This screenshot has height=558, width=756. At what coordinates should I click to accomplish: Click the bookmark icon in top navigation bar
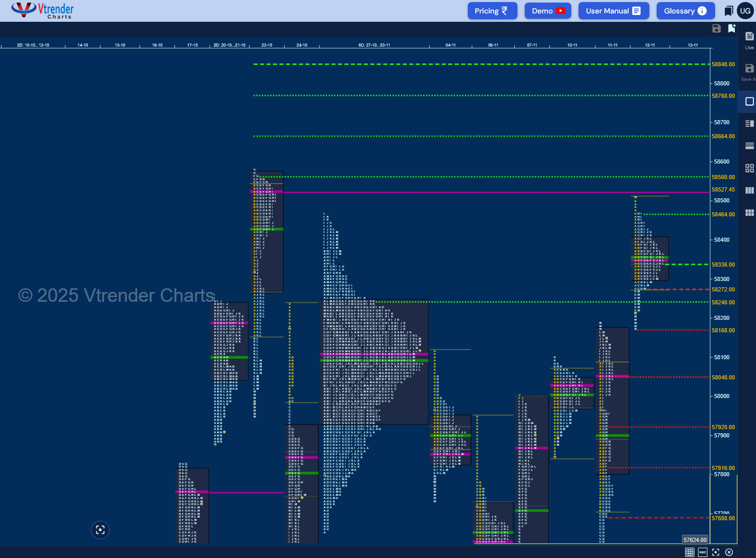click(x=729, y=10)
